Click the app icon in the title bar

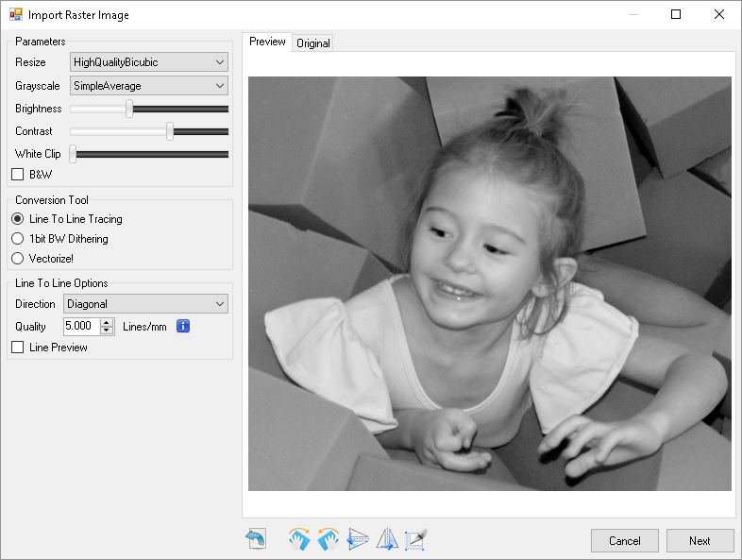point(15,15)
